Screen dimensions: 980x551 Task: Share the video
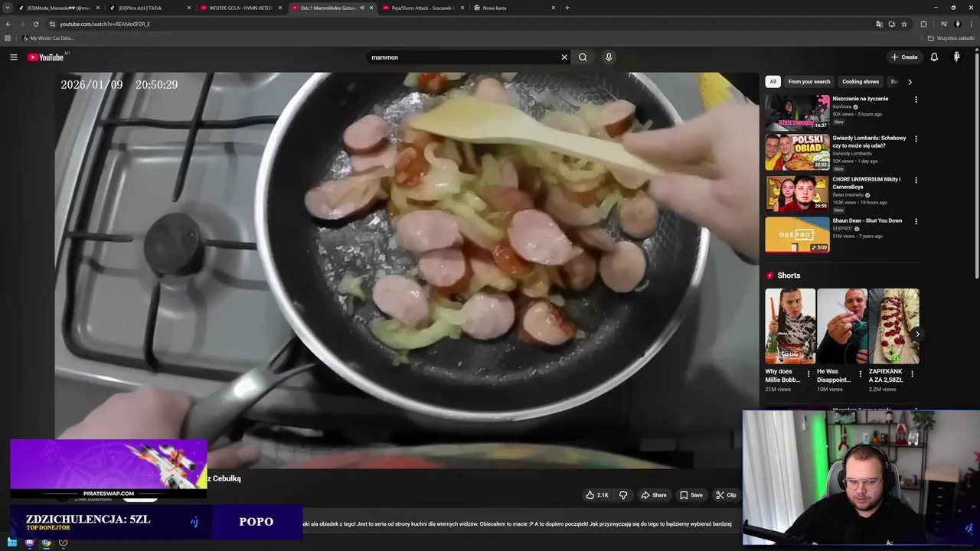coord(654,495)
